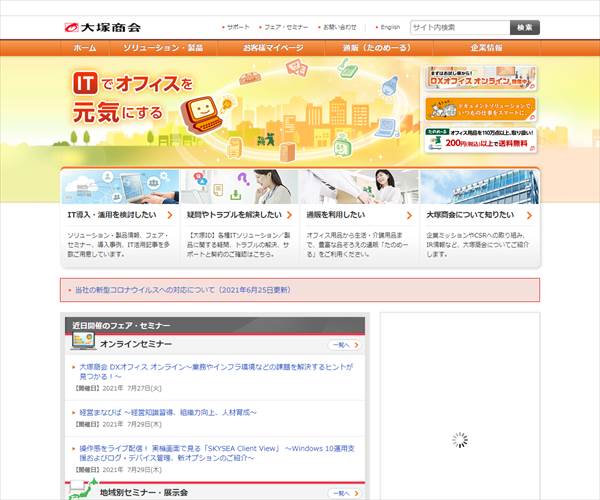
Task: Click the cloud and laptop image
Action: (121, 187)
